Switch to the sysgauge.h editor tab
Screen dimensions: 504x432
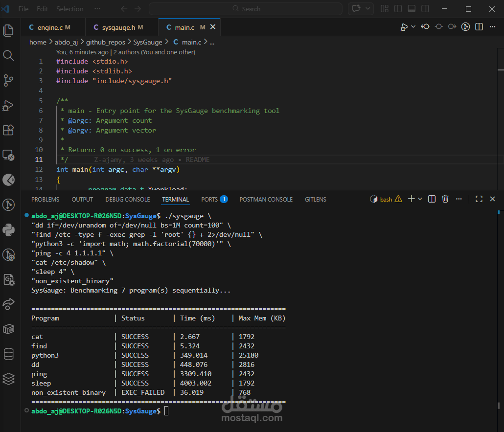tap(118, 27)
